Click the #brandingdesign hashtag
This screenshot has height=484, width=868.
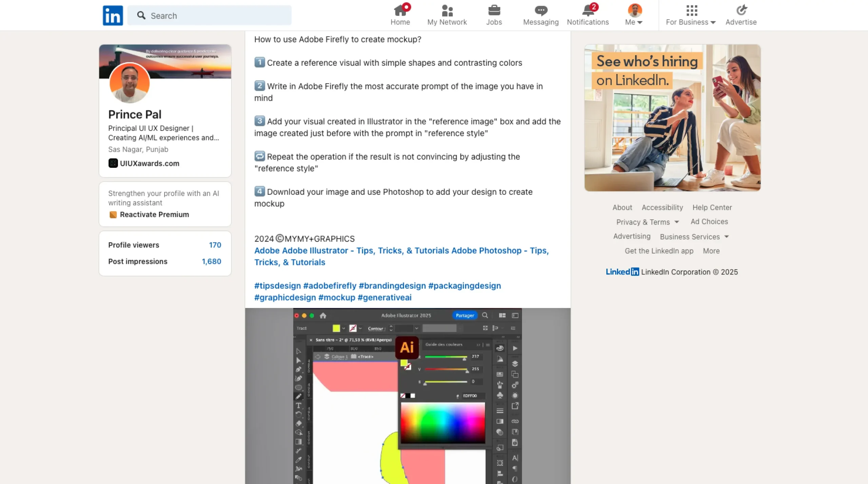point(392,286)
